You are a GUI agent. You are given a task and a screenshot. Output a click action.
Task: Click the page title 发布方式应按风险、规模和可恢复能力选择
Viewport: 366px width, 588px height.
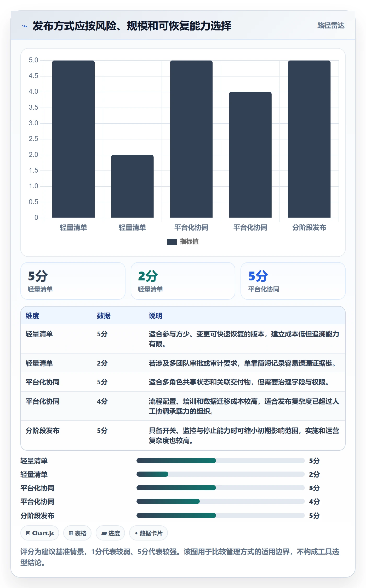[132, 26]
